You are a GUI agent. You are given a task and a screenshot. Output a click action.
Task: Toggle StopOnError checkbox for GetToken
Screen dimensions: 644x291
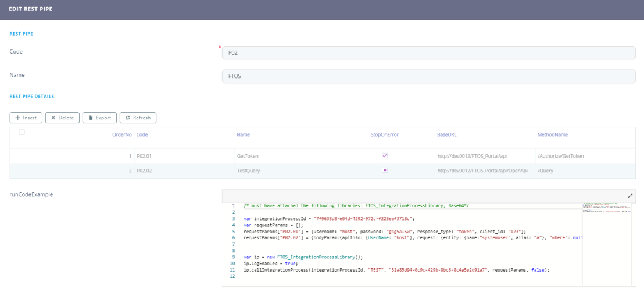pos(384,156)
